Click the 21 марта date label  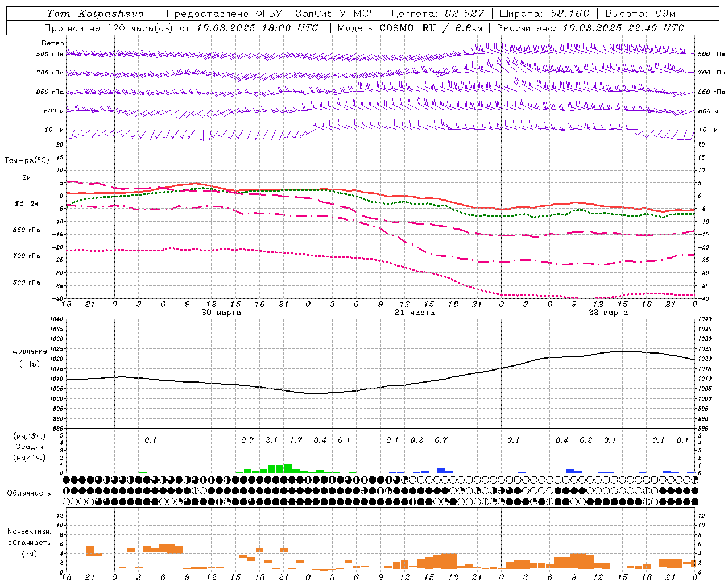coord(415,313)
